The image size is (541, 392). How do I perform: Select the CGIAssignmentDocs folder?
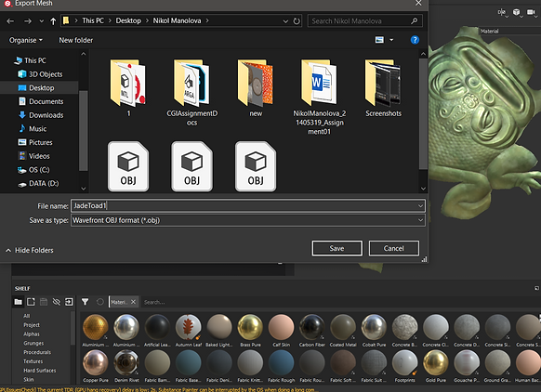(x=191, y=92)
